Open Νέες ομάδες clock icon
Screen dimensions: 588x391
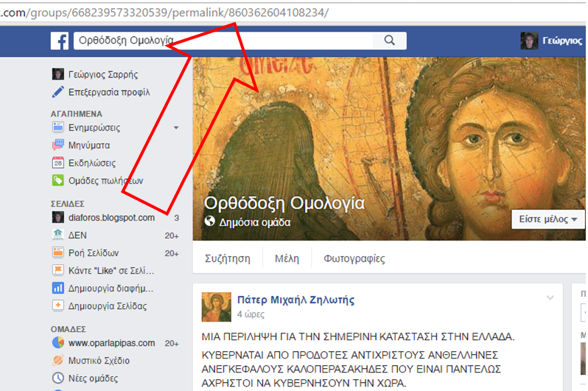tap(57, 378)
